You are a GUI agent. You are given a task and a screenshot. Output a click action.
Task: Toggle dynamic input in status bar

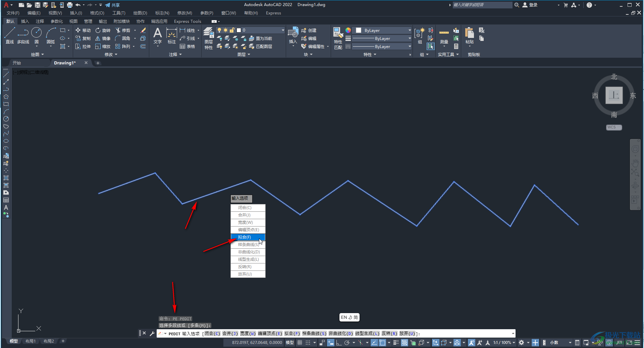pos(331,342)
